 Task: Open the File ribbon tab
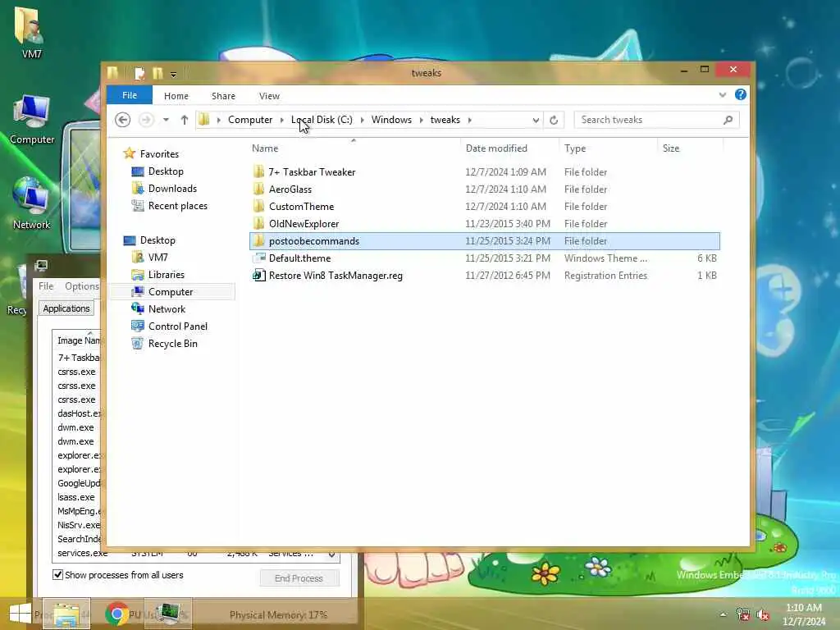click(130, 95)
